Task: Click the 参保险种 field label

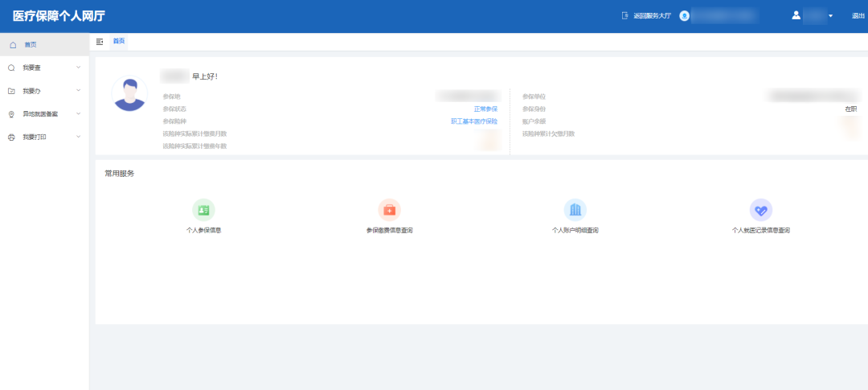Action: click(x=174, y=121)
